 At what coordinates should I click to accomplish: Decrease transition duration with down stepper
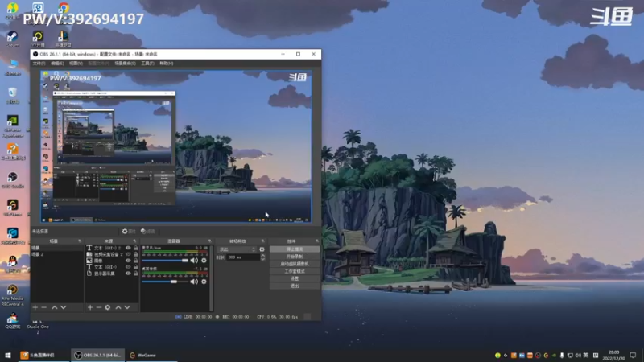(x=263, y=259)
